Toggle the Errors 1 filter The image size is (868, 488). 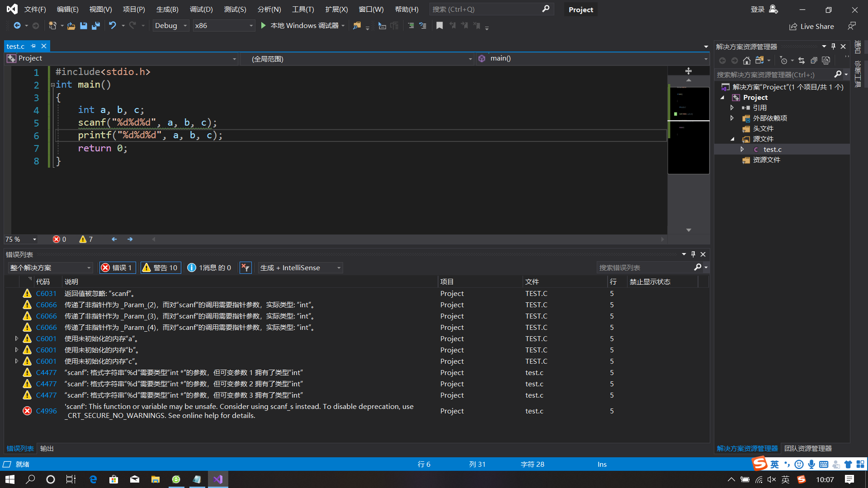click(118, 268)
